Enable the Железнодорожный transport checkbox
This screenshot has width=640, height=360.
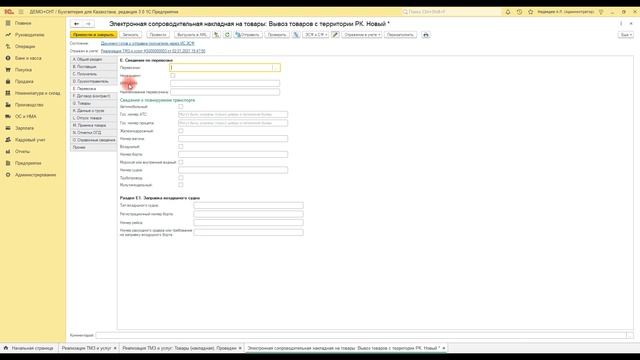click(x=181, y=131)
